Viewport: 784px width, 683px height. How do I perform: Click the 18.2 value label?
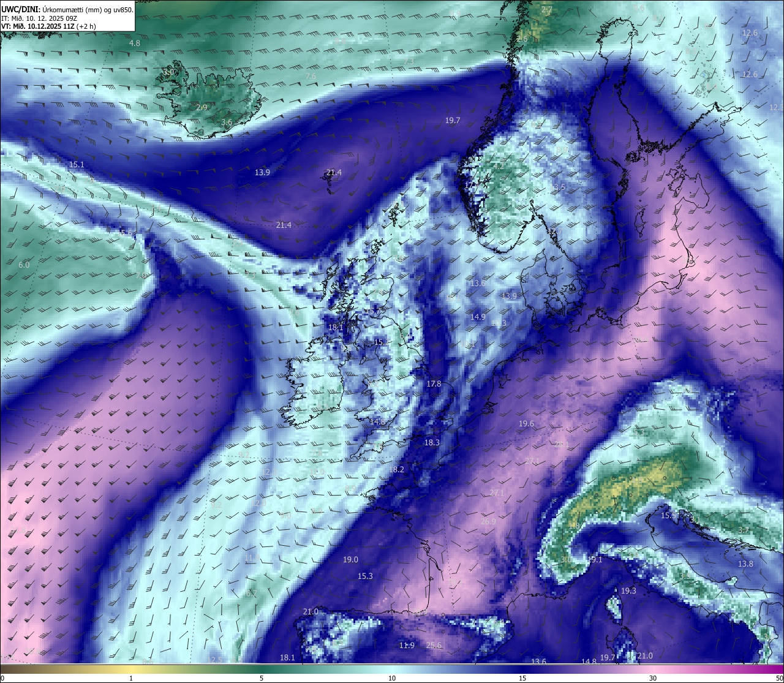tap(396, 469)
